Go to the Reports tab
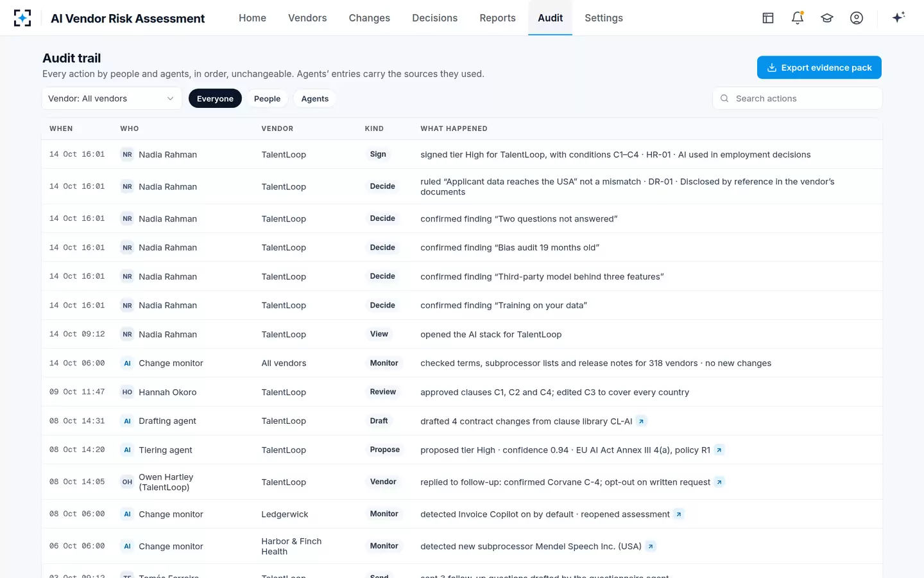The image size is (924, 578). point(497,18)
